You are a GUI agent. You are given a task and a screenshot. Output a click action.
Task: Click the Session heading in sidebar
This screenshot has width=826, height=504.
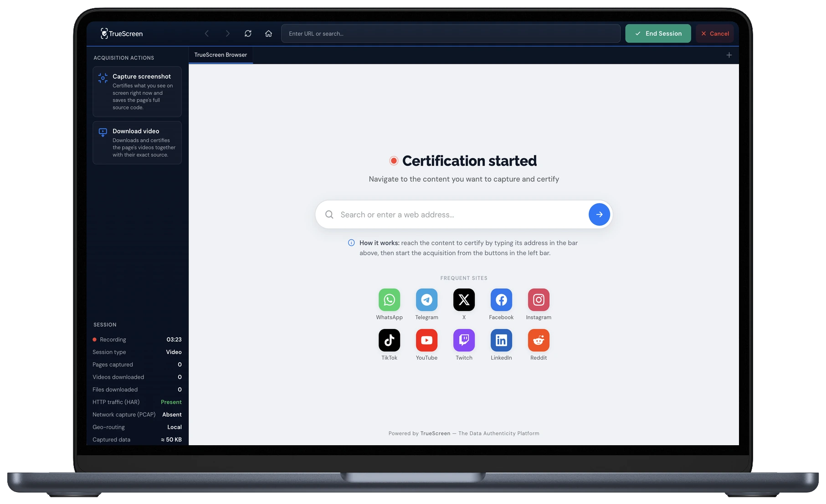tap(105, 325)
